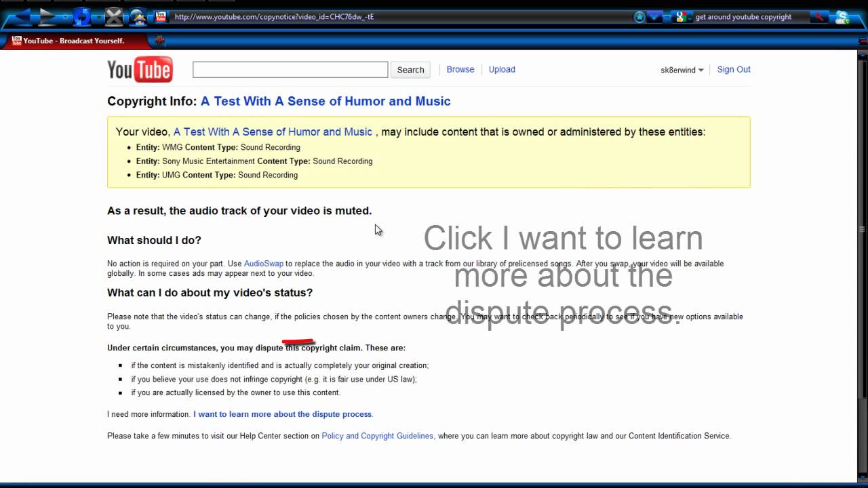Screen dimensions: 868x488
Task: Open the Browse link
Action: (x=460, y=69)
